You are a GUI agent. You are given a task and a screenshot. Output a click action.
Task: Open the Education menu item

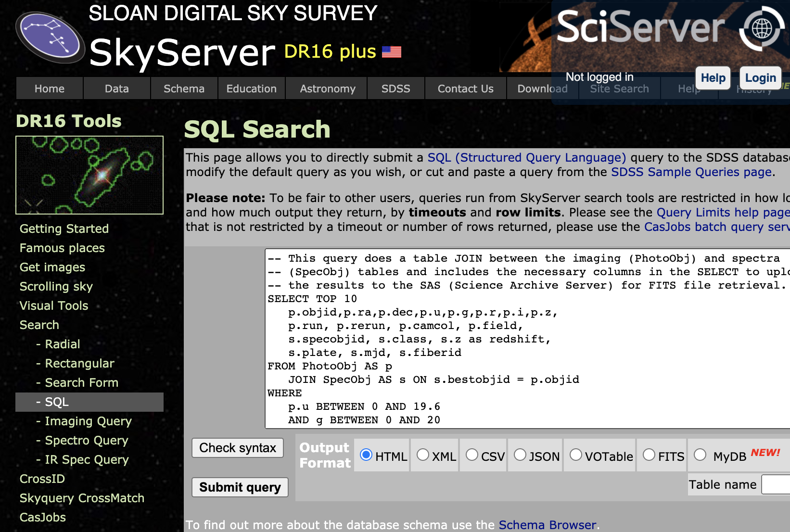point(252,89)
